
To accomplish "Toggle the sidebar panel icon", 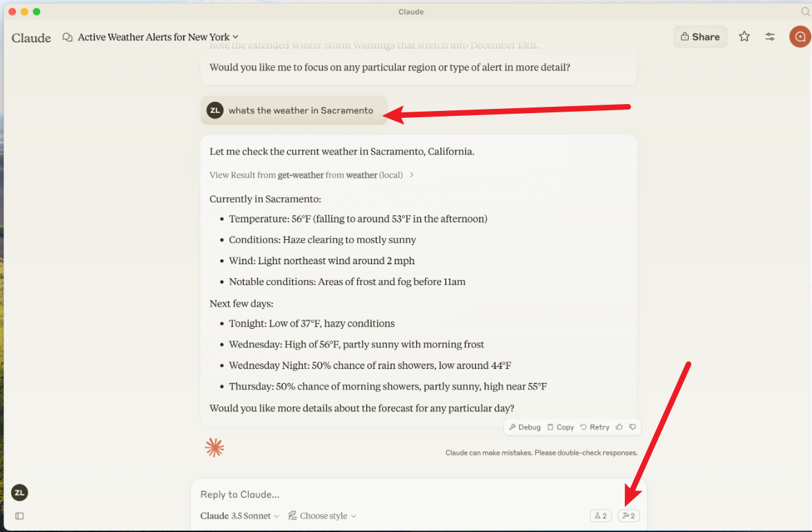I will point(19,516).
